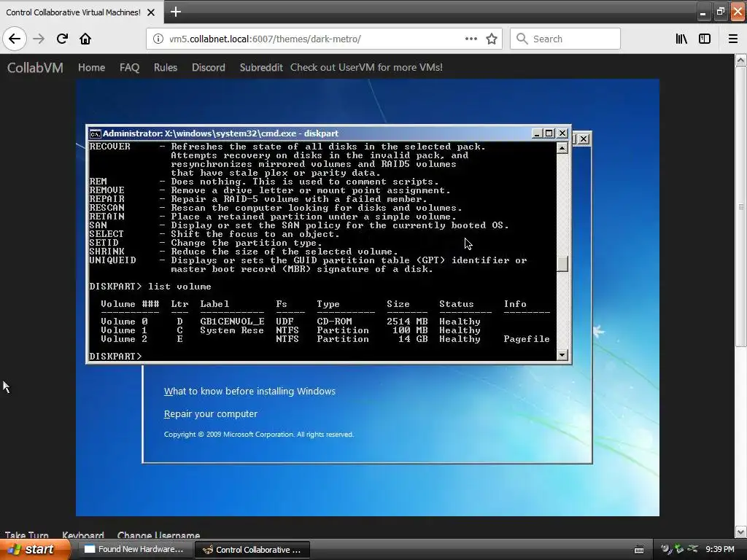
Task: Click the '2514 MB' size value
Action: tap(407, 322)
